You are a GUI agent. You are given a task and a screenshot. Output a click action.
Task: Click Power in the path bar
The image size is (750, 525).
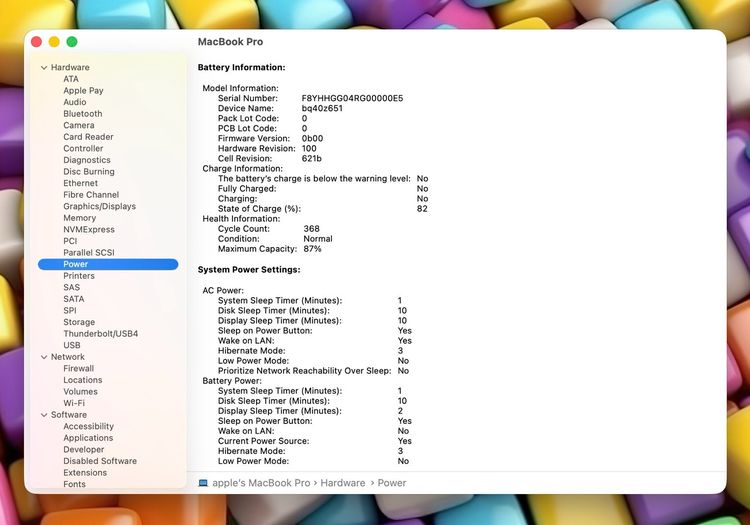392,483
